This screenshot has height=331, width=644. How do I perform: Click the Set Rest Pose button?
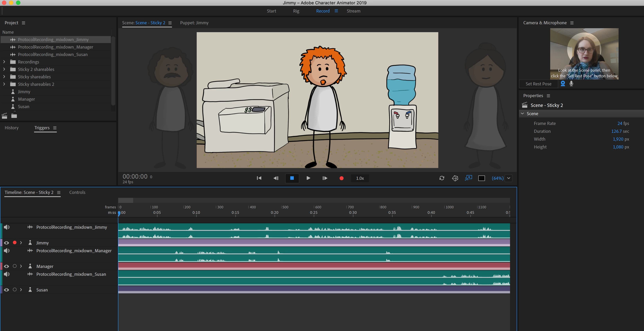pos(538,84)
